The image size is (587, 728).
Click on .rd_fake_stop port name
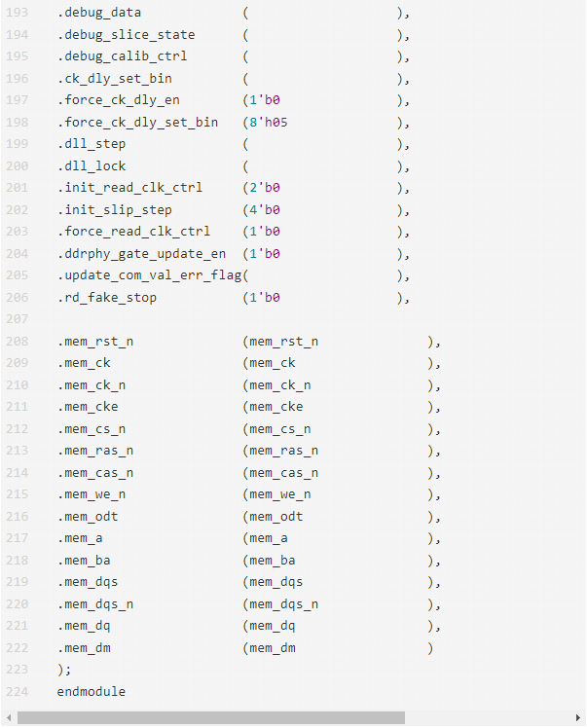107,297
